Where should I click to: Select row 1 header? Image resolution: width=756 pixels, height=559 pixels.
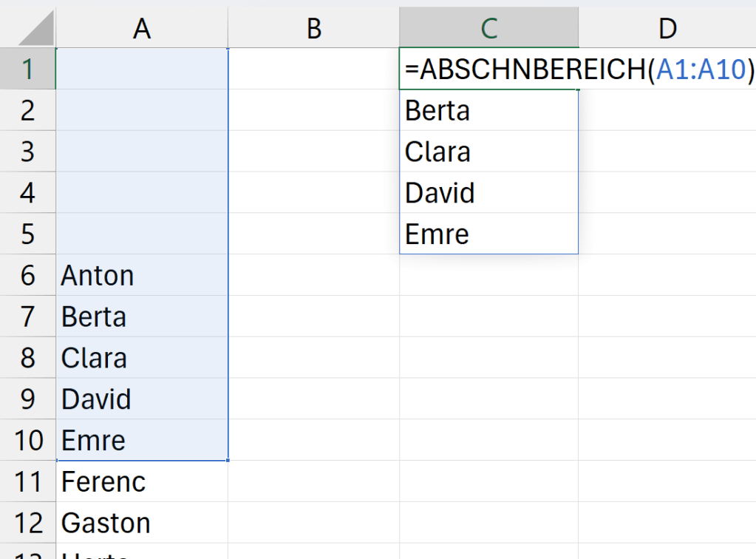[28, 69]
